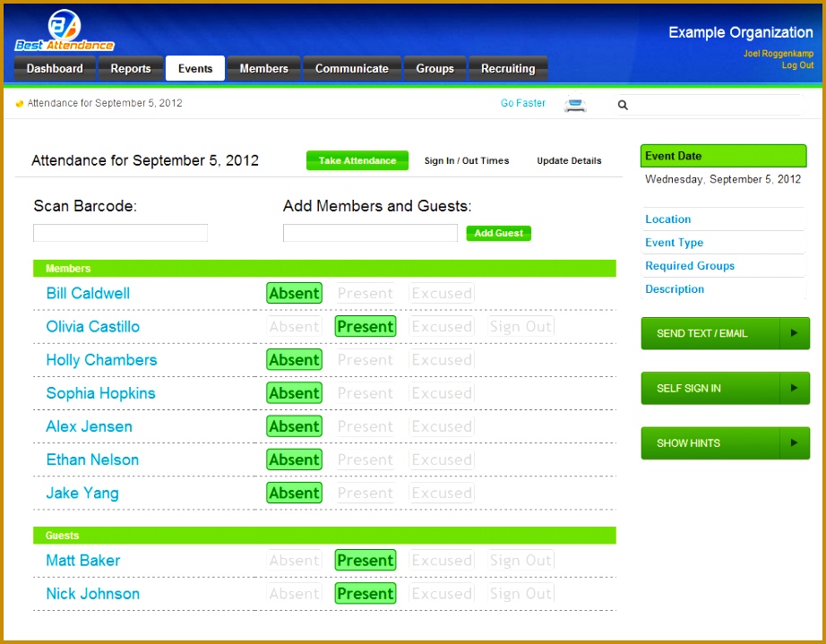Image resolution: width=826 pixels, height=644 pixels.
Task: Mark Bill Caldwell as Present
Action: click(366, 293)
